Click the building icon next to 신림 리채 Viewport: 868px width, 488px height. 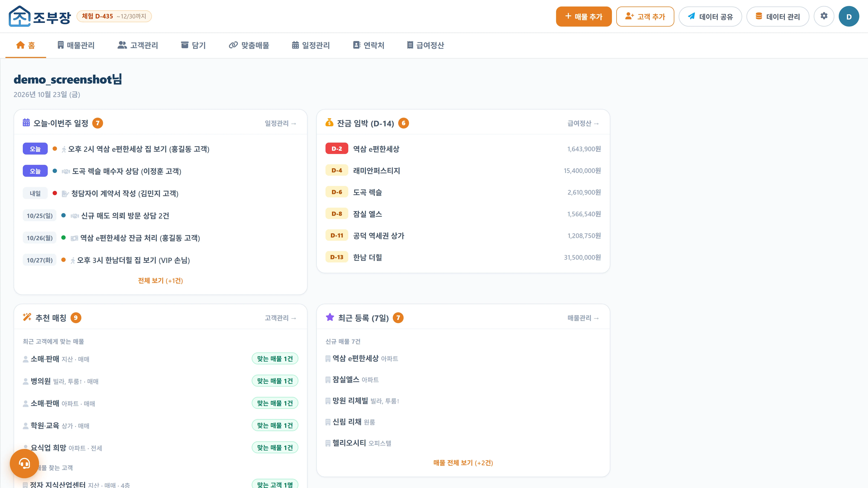[328, 422]
